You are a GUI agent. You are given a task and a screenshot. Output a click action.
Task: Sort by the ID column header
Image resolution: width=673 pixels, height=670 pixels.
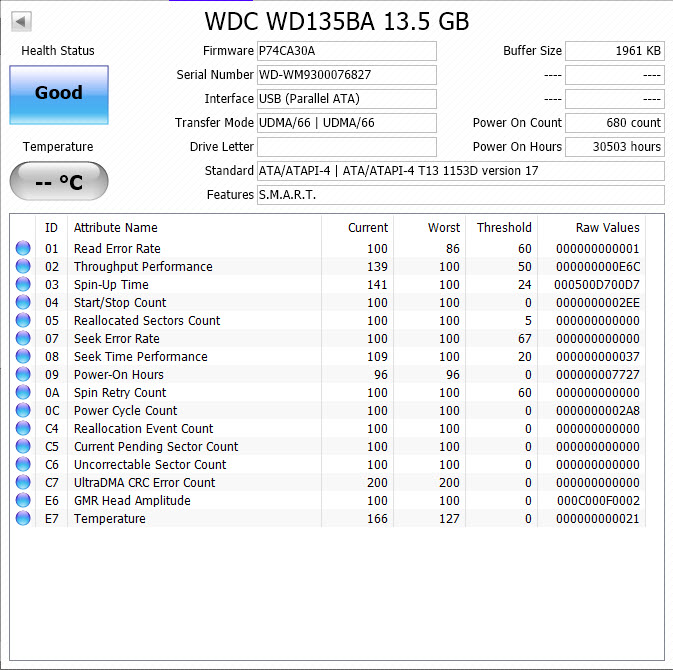51,227
